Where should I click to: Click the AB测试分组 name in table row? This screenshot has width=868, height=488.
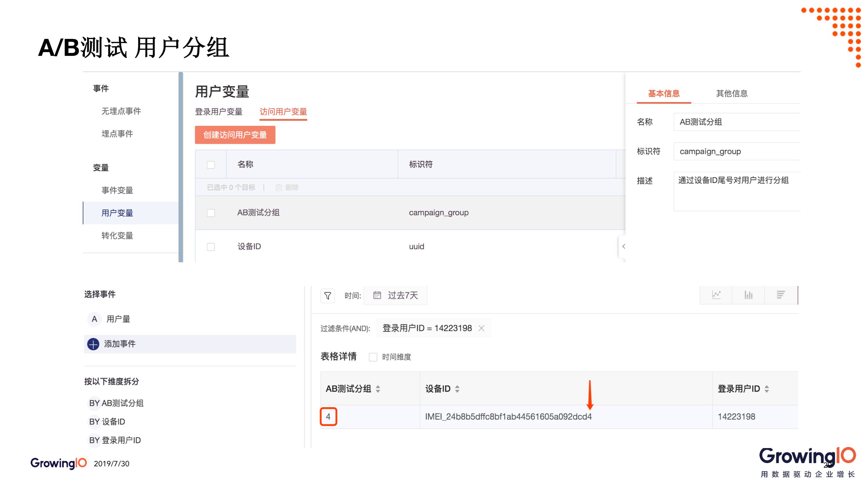[x=258, y=213]
